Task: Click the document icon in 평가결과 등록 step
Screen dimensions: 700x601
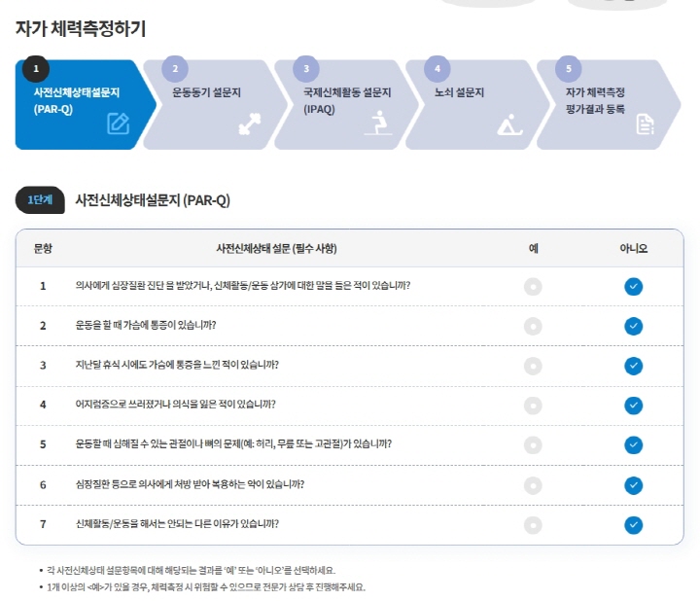Action: point(645,124)
